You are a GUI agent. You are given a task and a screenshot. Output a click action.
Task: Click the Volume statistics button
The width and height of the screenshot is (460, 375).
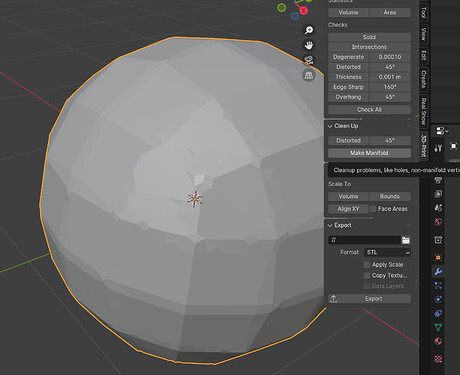click(348, 13)
